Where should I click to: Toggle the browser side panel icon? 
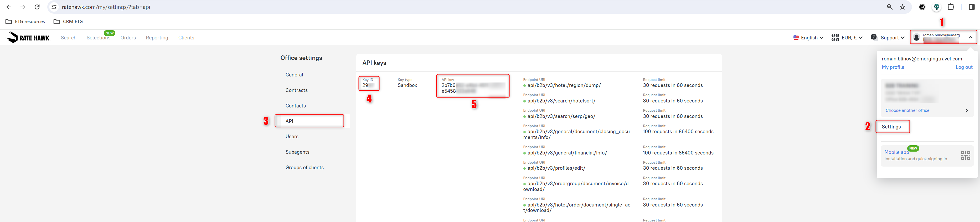972,7
